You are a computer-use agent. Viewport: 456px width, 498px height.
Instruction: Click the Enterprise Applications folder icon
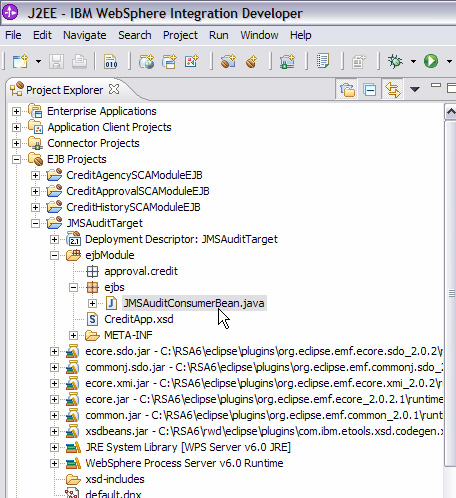pos(36,111)
